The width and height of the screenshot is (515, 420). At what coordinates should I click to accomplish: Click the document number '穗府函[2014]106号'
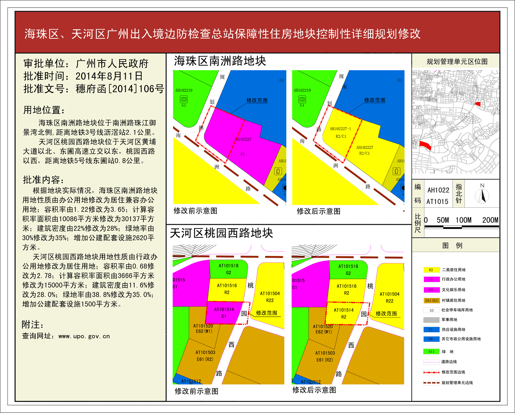[120, 89]
